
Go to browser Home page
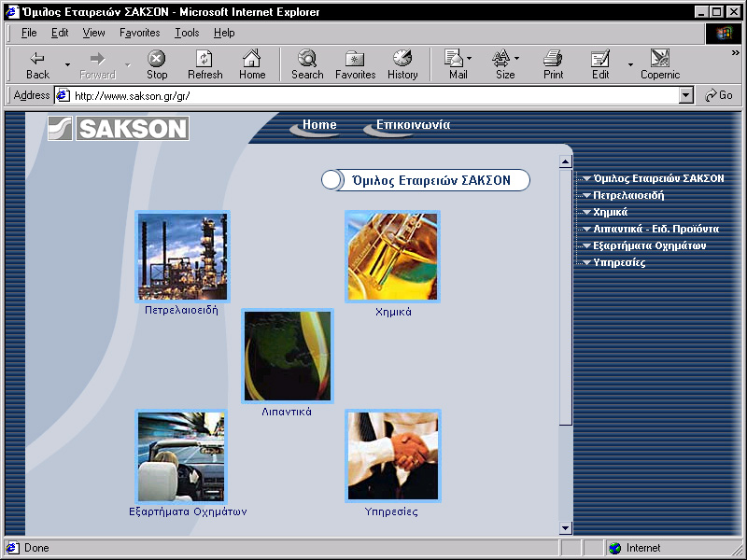[x=252, y=64]
